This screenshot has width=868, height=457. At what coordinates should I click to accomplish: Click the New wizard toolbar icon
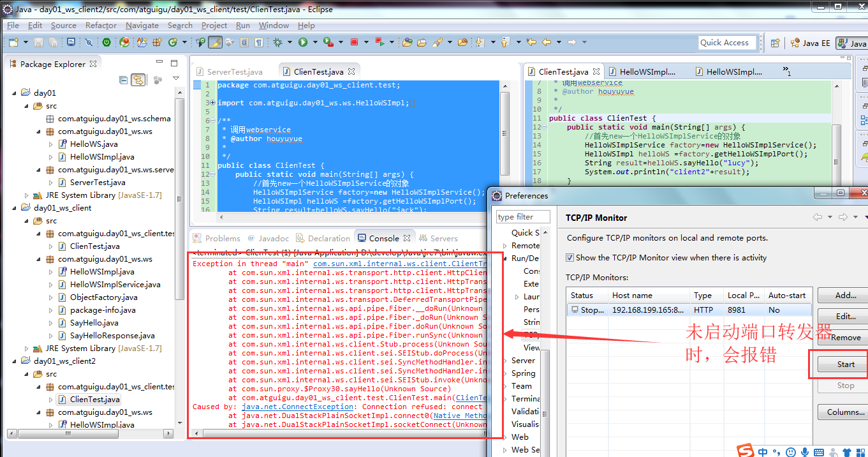[13, 42]
